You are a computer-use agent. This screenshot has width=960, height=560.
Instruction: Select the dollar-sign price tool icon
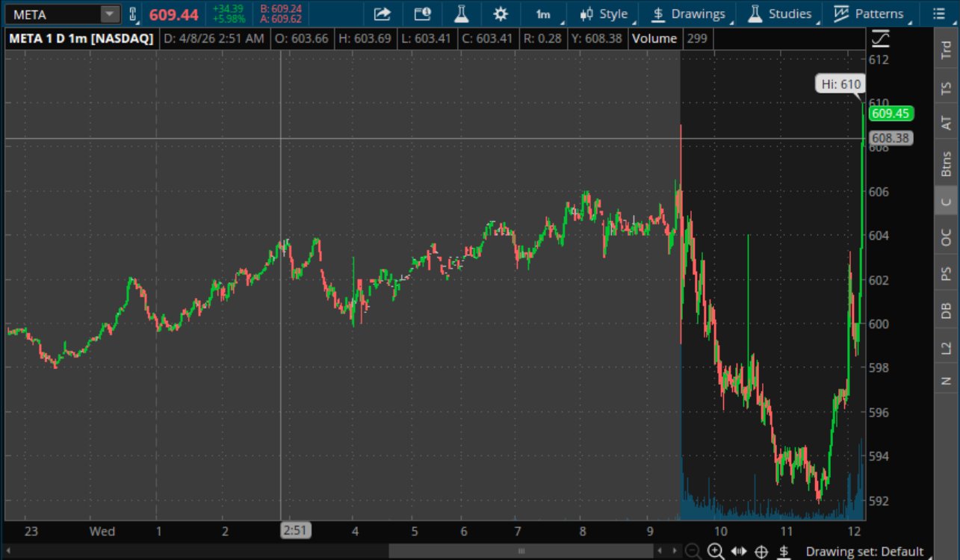[x=784, y=552]
